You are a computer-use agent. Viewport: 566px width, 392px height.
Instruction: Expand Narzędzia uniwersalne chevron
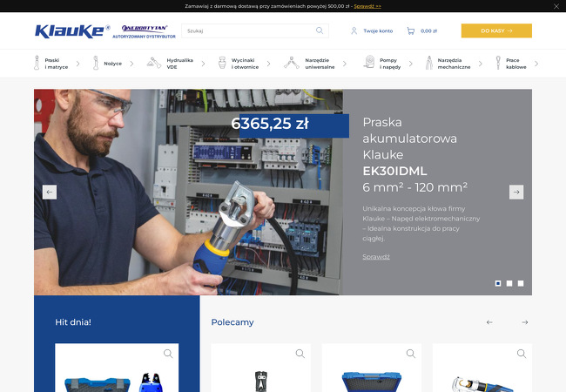click(344, 64)
